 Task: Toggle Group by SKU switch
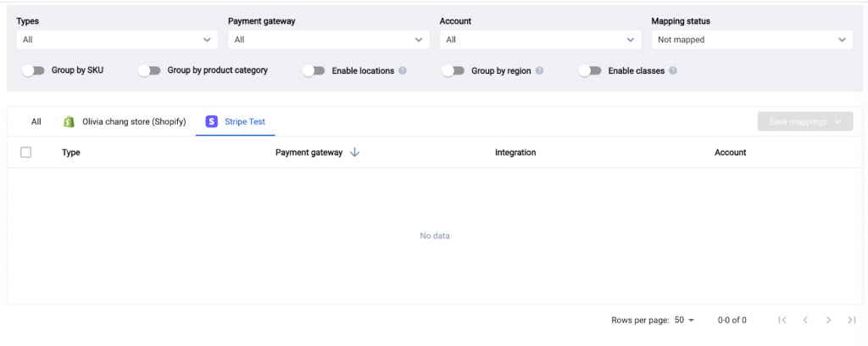33,71
